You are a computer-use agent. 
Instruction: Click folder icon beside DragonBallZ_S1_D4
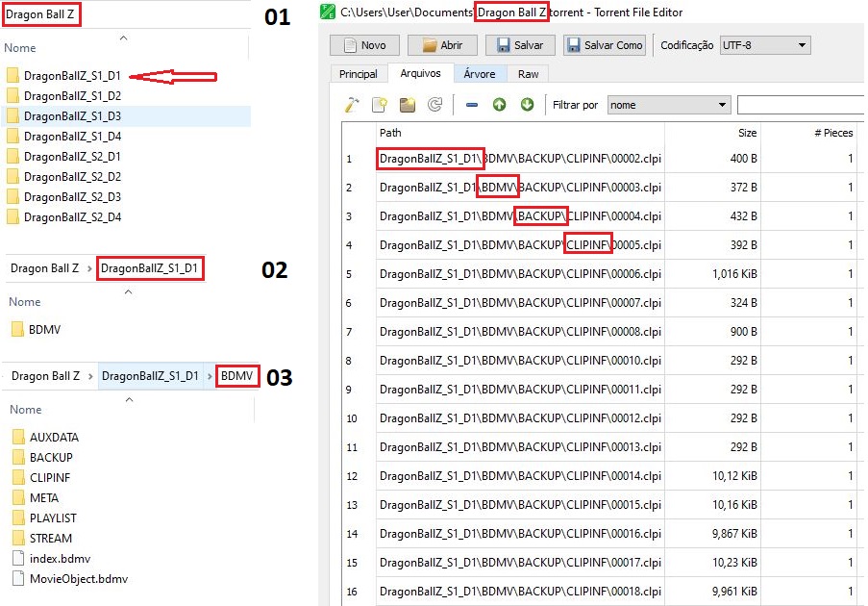(12, 137)
